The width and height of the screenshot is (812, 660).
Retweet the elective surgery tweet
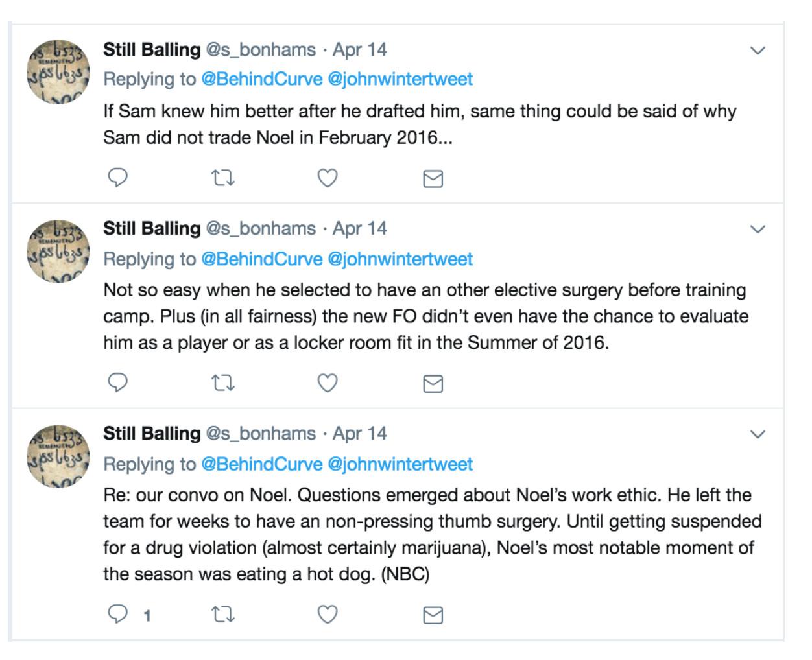223,383
